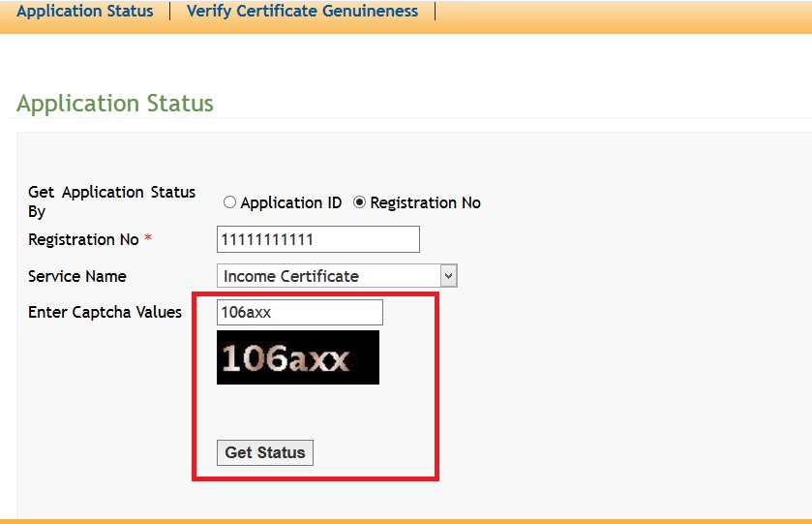Select the Application ID radio button
This screenshot has height=524, width=812.
[x=229, y=202]
